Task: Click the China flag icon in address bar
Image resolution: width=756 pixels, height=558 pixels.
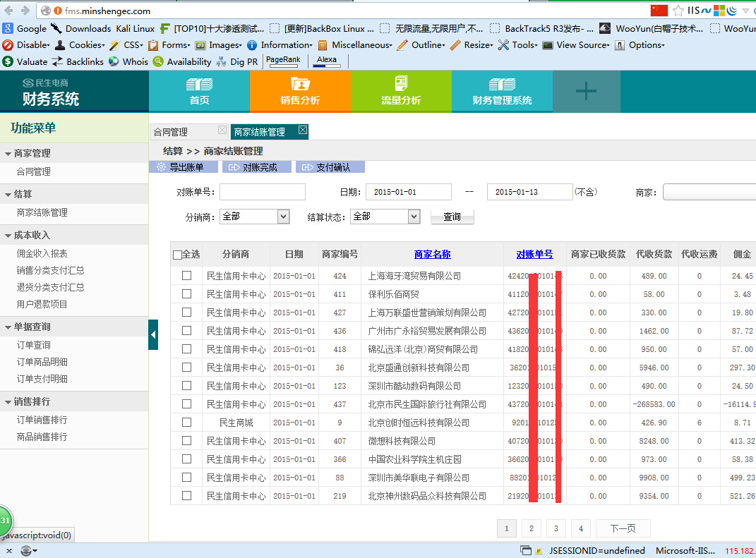Action: (659, 10)
